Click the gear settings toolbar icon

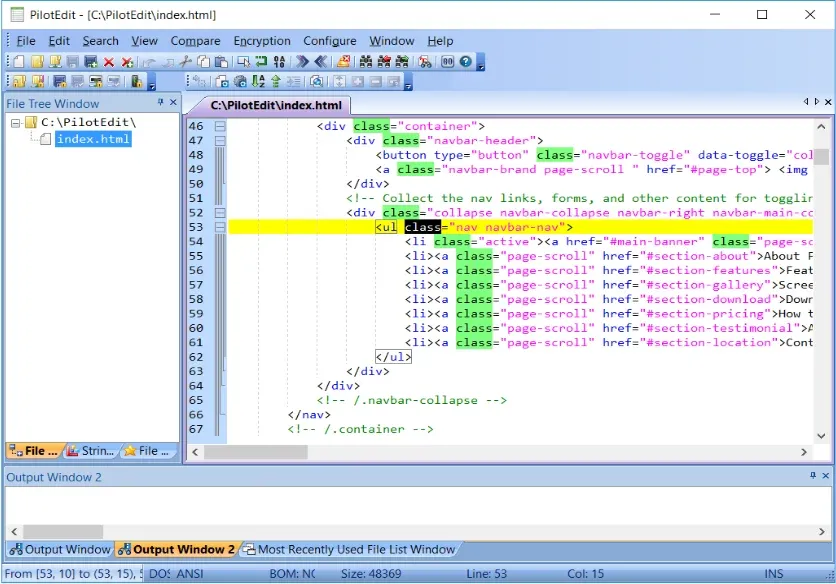click(x=240, y=82)
